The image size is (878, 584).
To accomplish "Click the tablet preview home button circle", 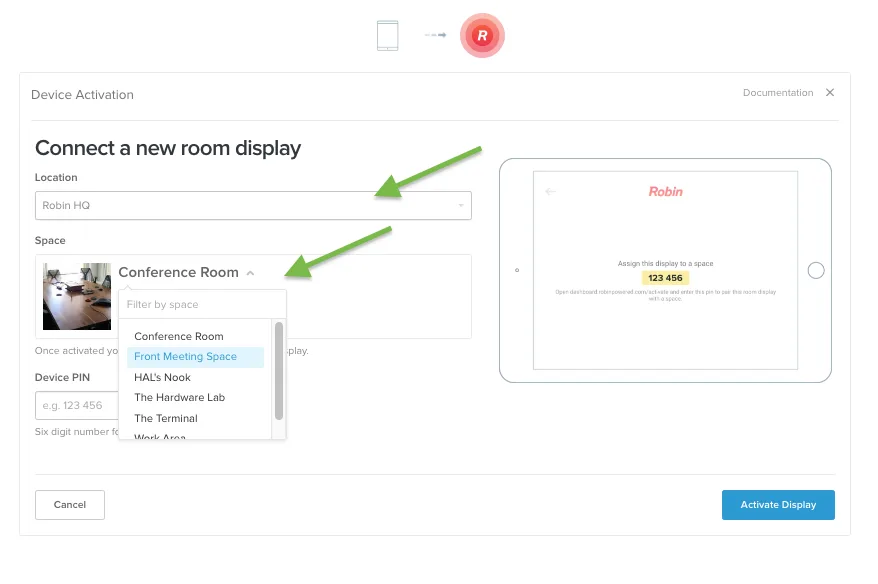I will click(816, 270).
